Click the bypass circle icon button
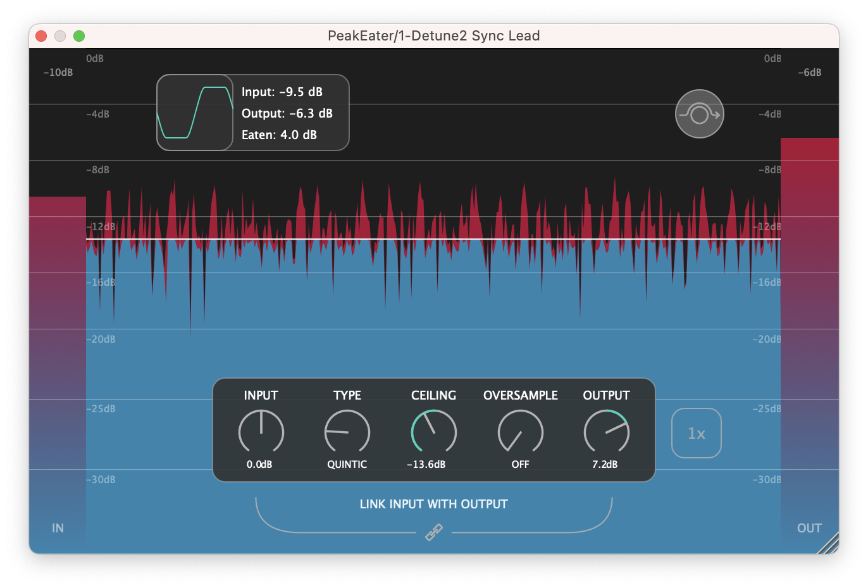 point(699,114)
